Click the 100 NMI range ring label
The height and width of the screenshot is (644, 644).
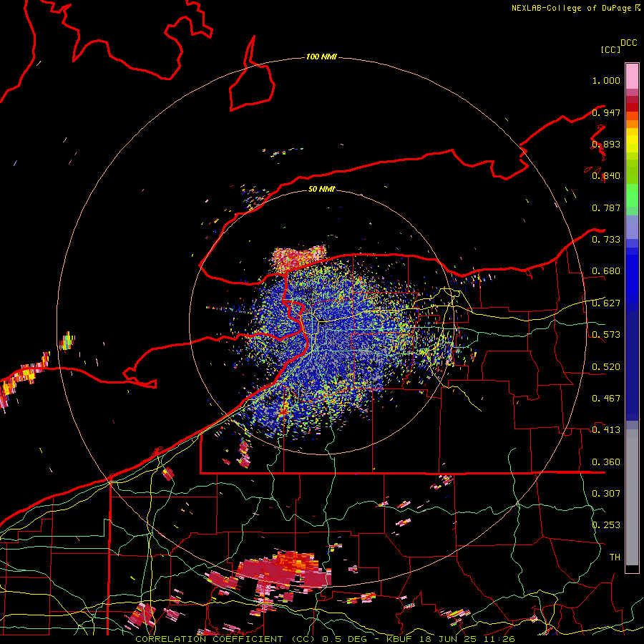(321, 57)
